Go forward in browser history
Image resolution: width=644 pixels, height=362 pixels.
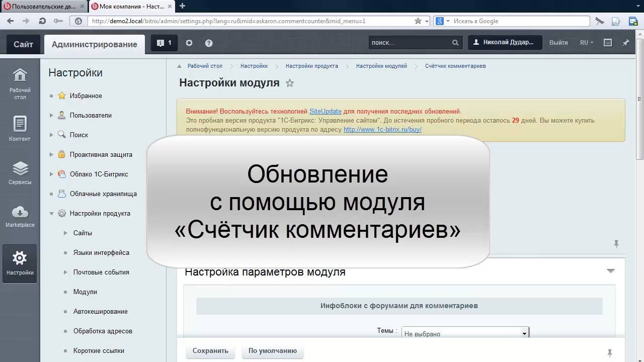coord(26,21)
